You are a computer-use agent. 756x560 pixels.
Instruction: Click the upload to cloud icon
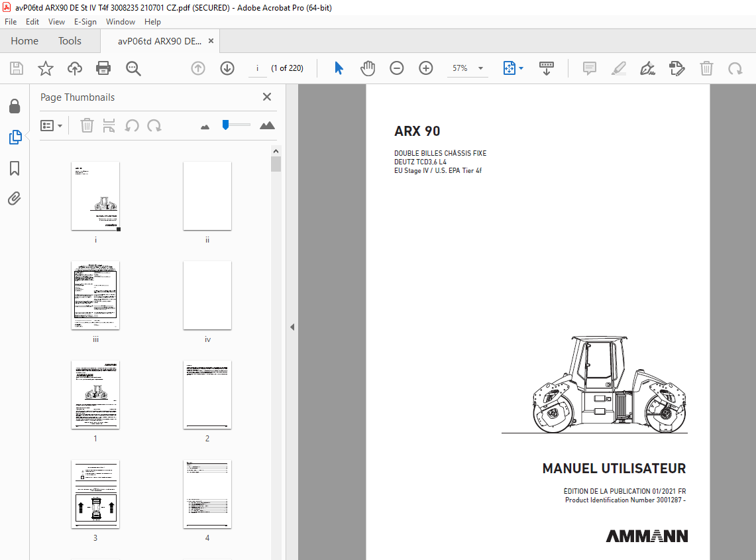click(75, 68)
